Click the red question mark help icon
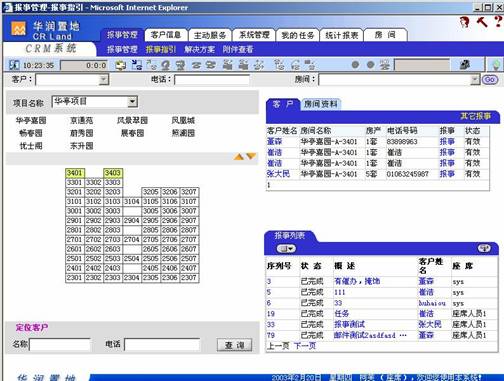 (498, 22)
